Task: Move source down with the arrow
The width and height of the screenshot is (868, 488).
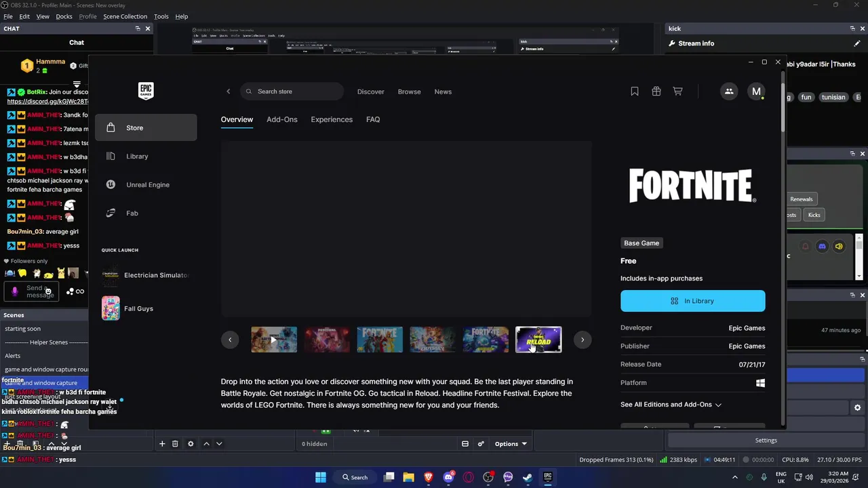Action: click(x=218, y=444)
